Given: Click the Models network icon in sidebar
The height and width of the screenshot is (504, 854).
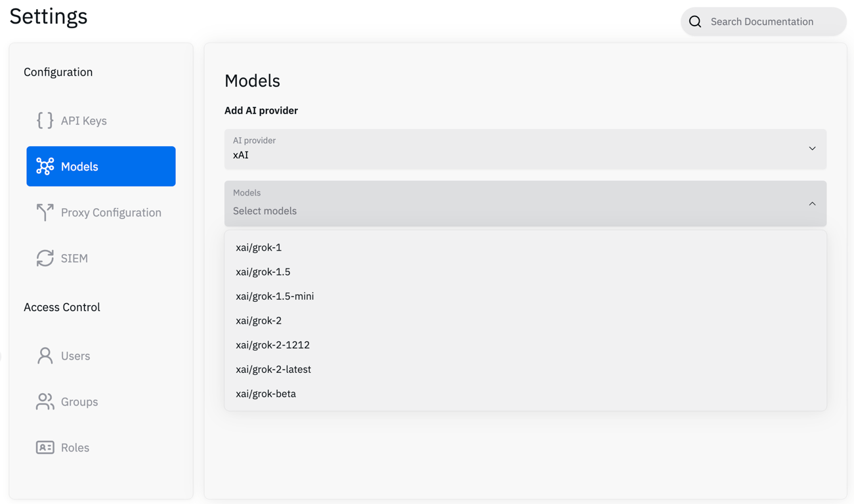Looking at the screenshot, I should coord(45,167).
